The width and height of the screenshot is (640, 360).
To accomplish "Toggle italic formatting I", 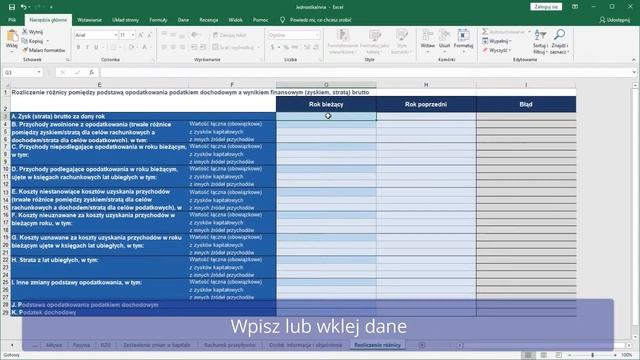I will tap(87, 47).
